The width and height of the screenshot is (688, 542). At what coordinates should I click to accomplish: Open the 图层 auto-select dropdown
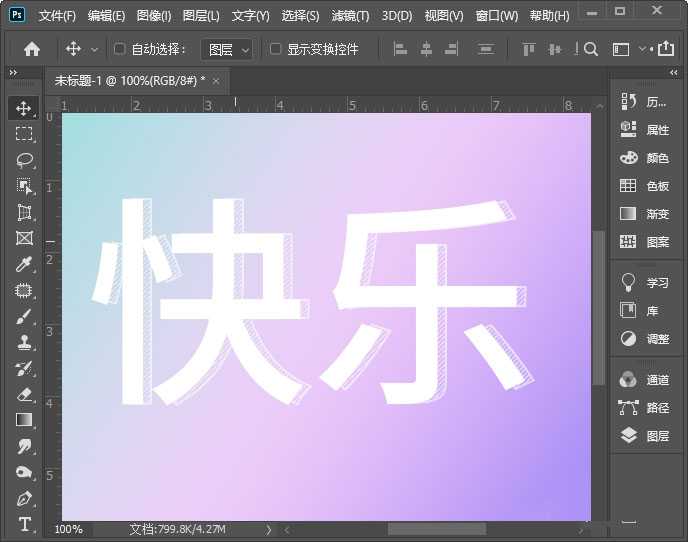pyautogui.click(x=227, y=49)
